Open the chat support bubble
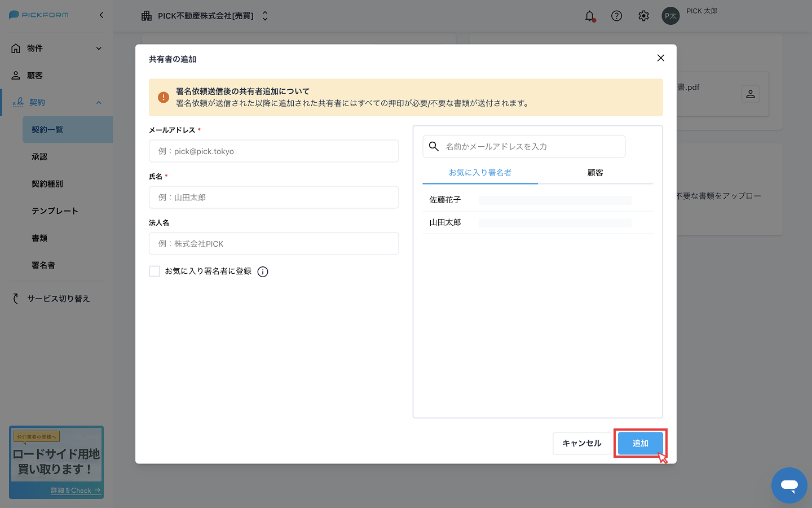Image resolution: width=812 pixels, height=508 pixels. click(x=789, y=485)
